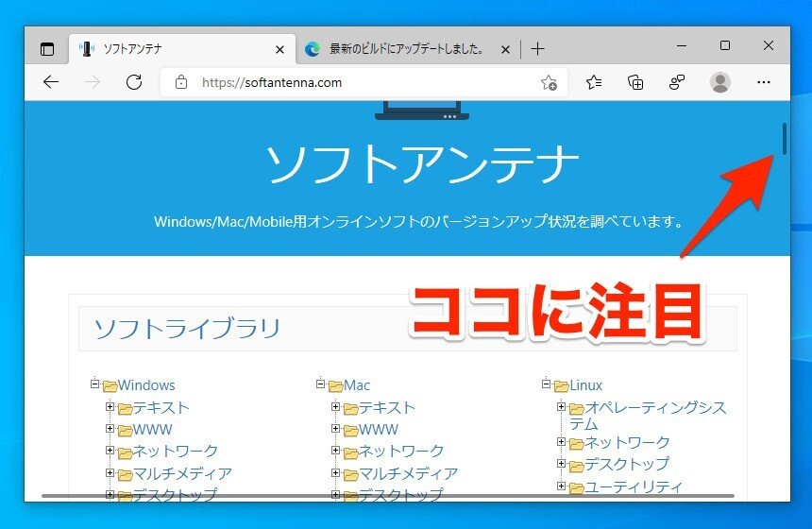Open the Linux category link
This screenshot has height=529, width=812.
(585, 385)
